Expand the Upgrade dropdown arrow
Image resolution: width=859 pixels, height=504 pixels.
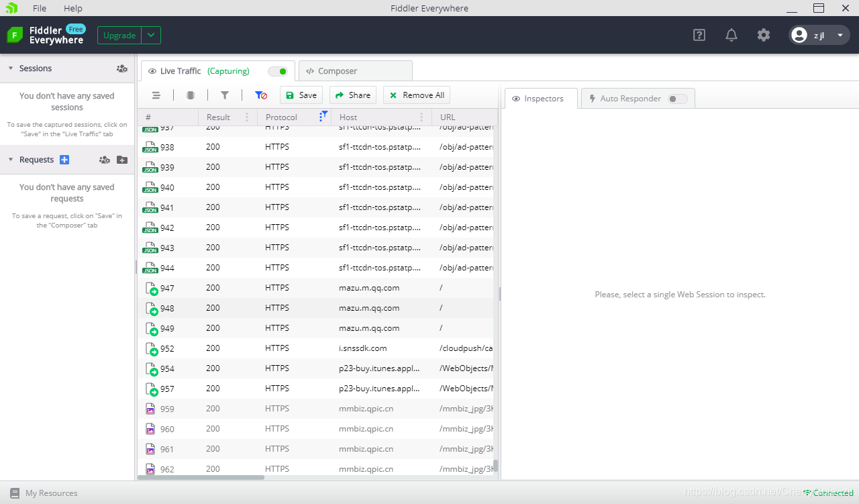click(152, 35)
